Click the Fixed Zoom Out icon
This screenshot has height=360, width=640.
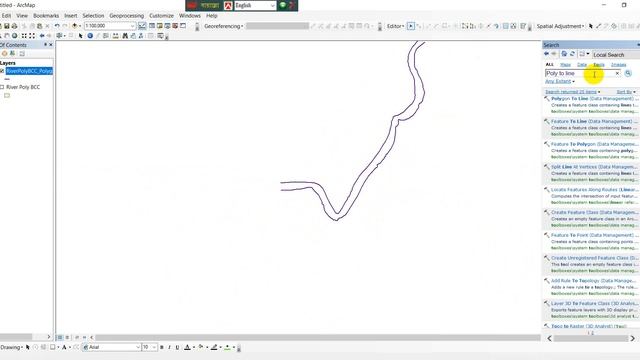[32, 36]
